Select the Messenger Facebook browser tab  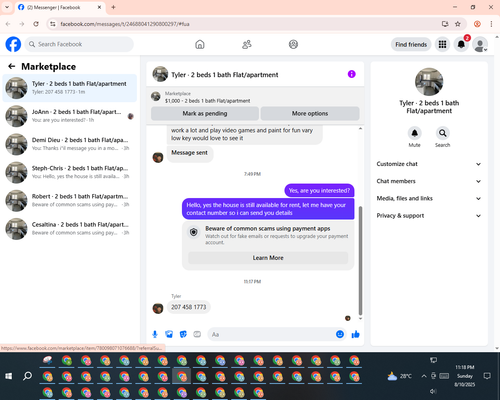60,7
